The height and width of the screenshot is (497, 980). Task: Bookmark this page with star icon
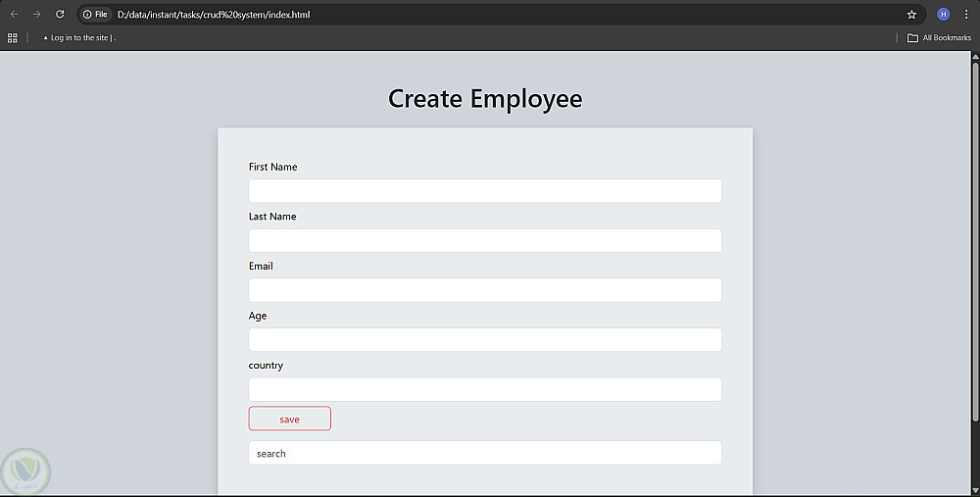[x=911, y=15]
